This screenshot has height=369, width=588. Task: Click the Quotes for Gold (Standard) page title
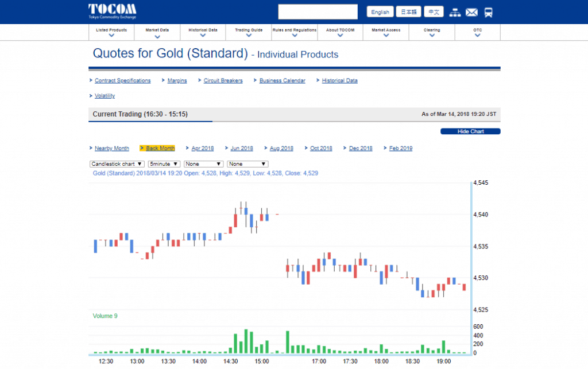(x=171, y=53)
